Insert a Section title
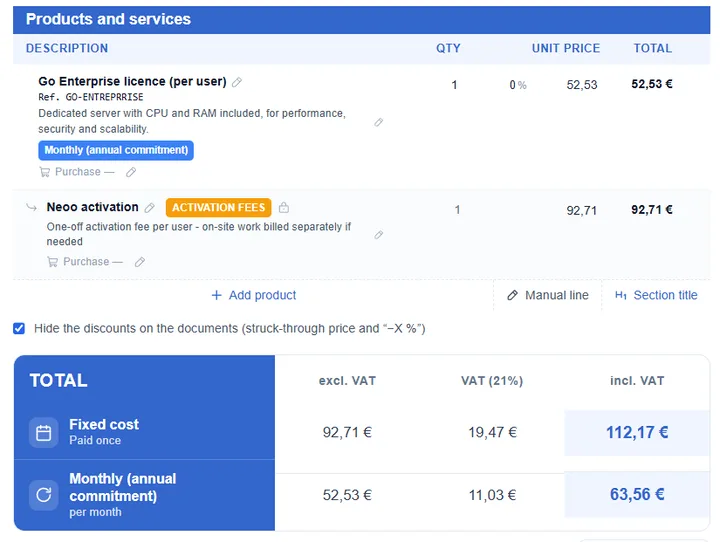 [x=656, y=295]
